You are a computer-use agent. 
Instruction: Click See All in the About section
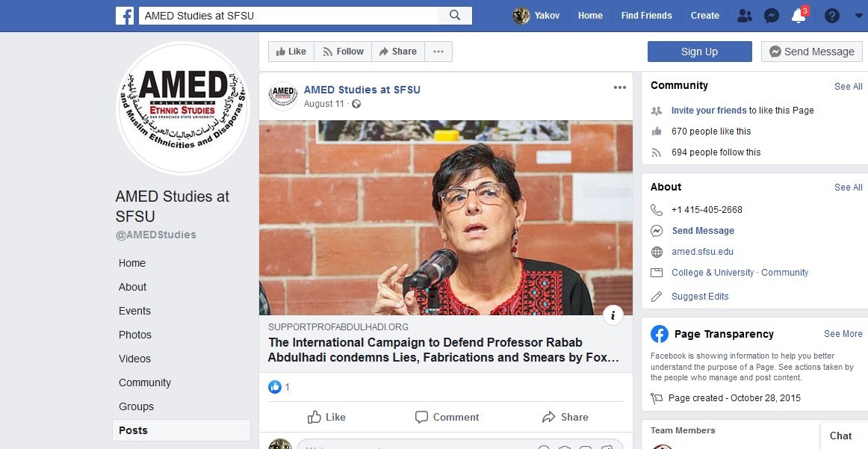(x=848, y=187)
